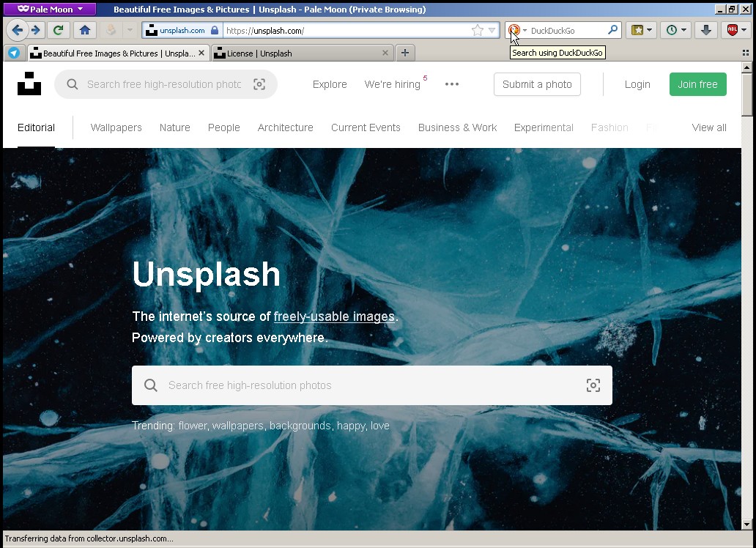Go forward with the Forward arrow
The width and height of the screenshot is (756, 548).
(36, 30)
